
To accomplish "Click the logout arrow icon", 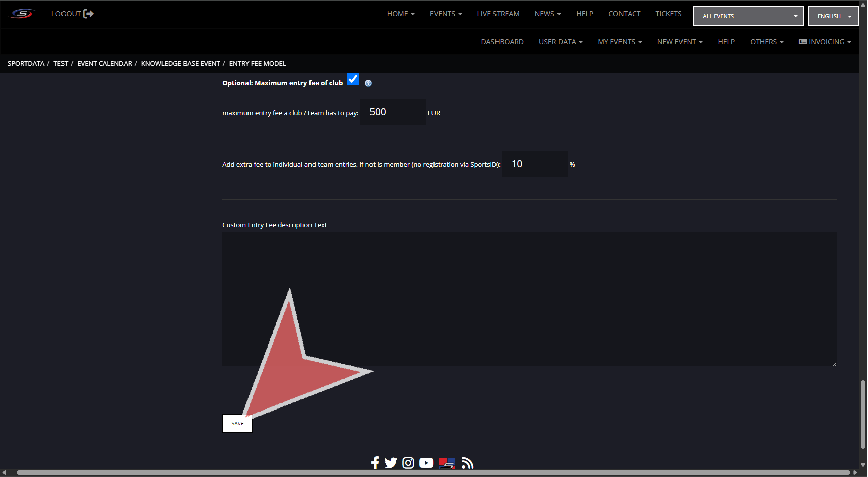I will [88, 14].
